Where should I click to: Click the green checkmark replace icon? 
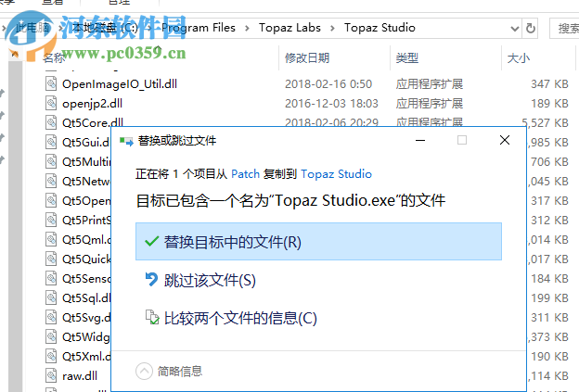click(x=151, y=242)
